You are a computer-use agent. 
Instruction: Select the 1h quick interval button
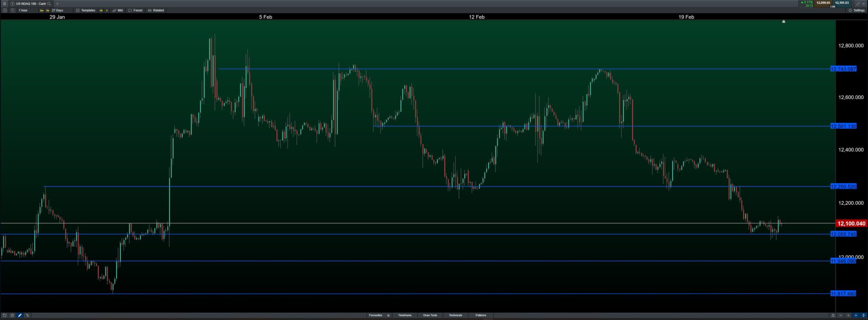47,10
